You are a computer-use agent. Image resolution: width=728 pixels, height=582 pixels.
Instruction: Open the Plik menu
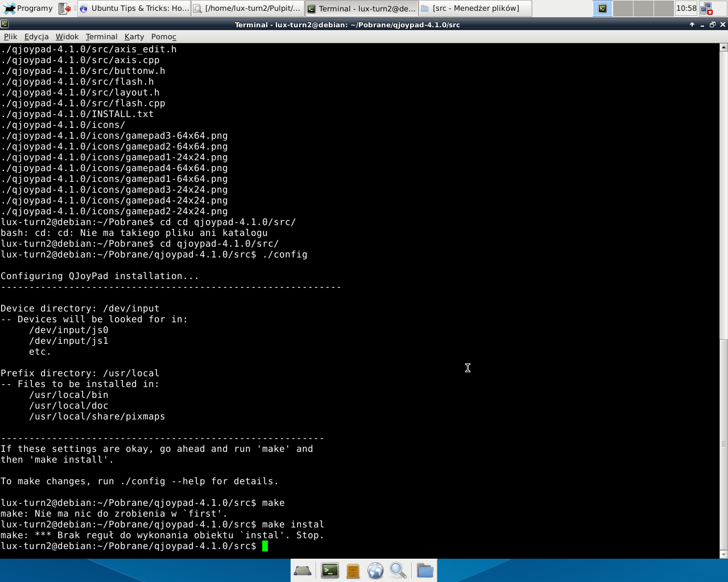point(10,36)
